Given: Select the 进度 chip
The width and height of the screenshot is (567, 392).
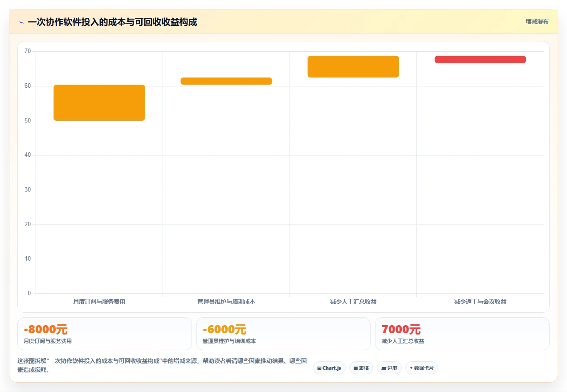Looking at the screenshot, I should (389, 368).
